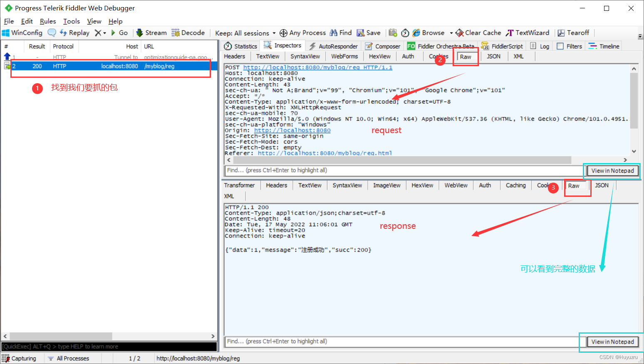The height and width of the screenshot is (364, 644).
Task: Open the Referer reg.html link
Action: point(325,153)
